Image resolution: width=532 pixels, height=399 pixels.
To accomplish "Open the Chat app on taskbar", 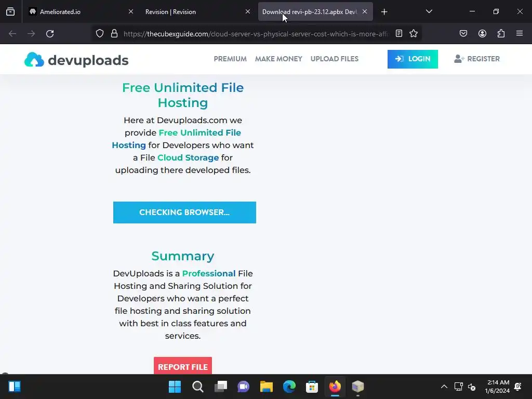I will 243,387.
